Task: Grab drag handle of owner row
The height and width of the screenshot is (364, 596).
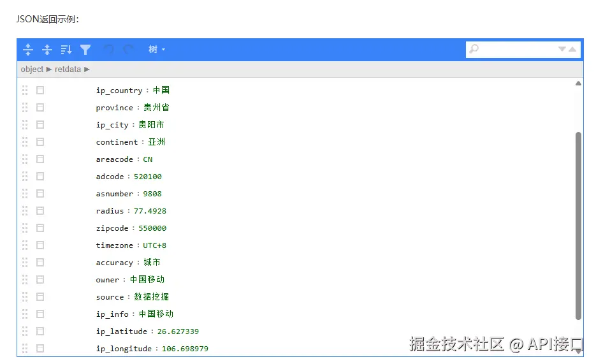Action: [25, 280]
